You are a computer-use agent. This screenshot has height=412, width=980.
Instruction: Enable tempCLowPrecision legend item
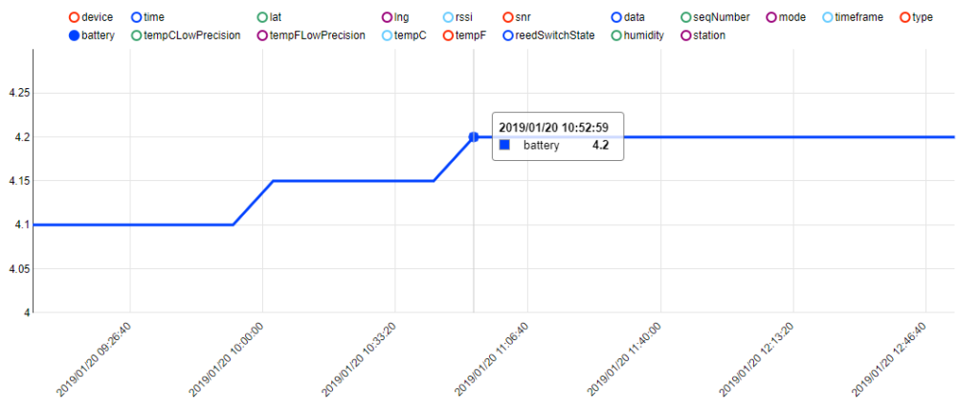coord(137,35)
